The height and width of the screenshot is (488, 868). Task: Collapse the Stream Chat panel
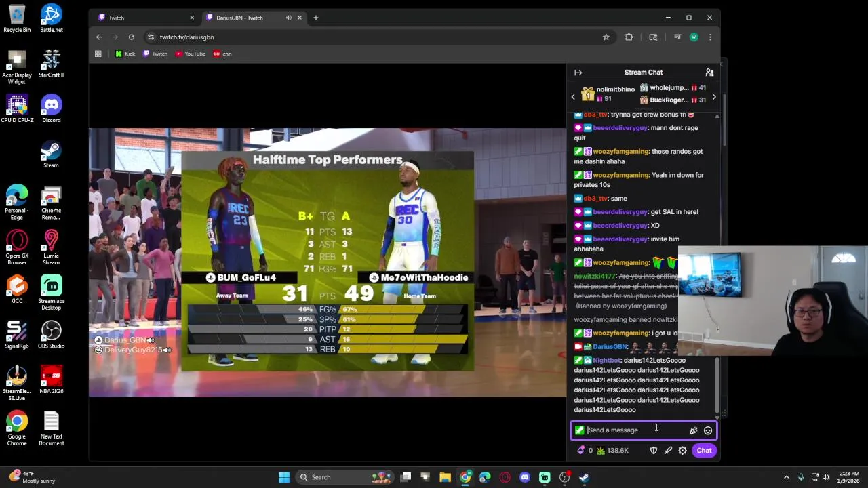click(x=578, y=73)
